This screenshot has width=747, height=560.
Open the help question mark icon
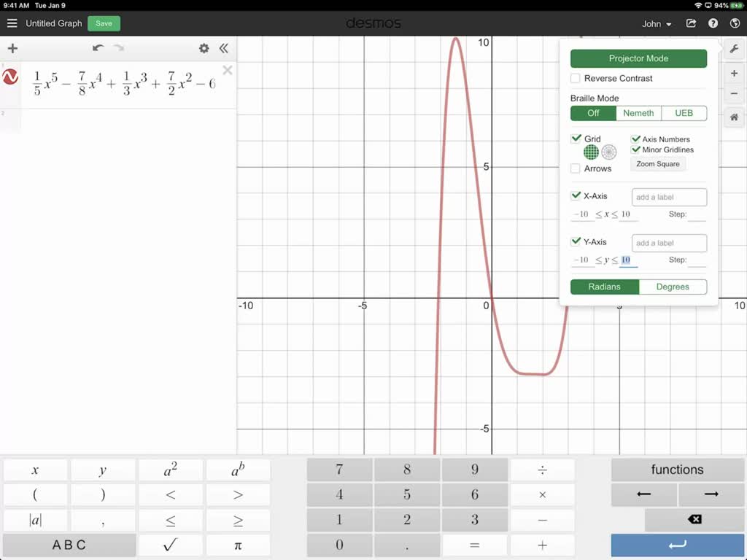(713, 23)
